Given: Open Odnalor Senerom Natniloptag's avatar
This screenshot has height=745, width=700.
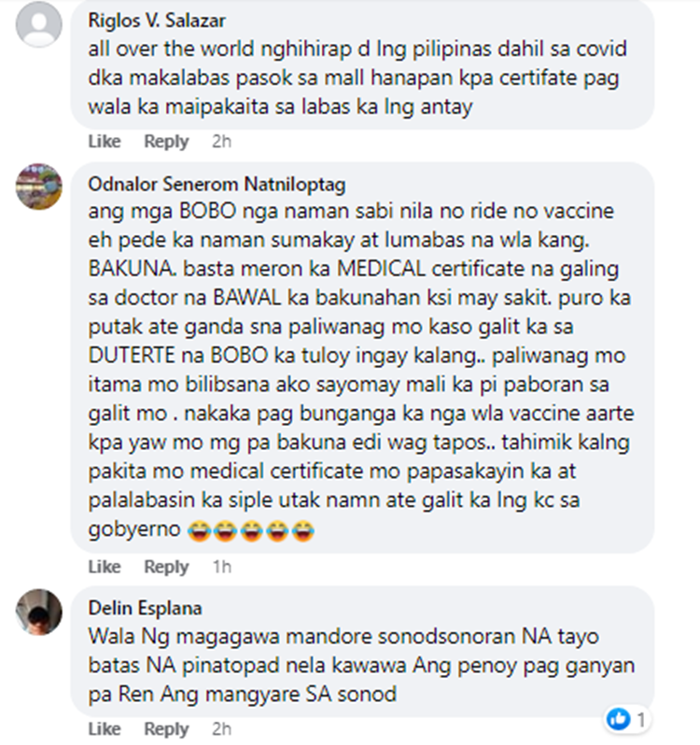Looking at the screenshot, I should coord(39,187).
